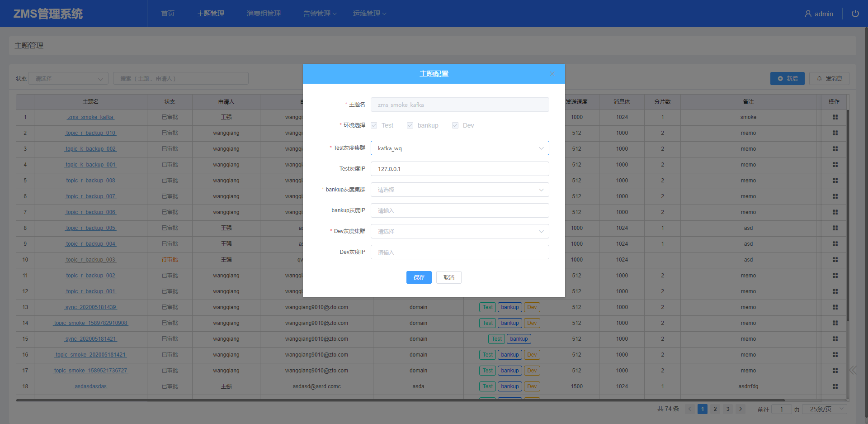Viewport: 868px width, 424px height.
Task: Open action grid icon for zms_smoke_kafka row
Action: click(835, 117)
